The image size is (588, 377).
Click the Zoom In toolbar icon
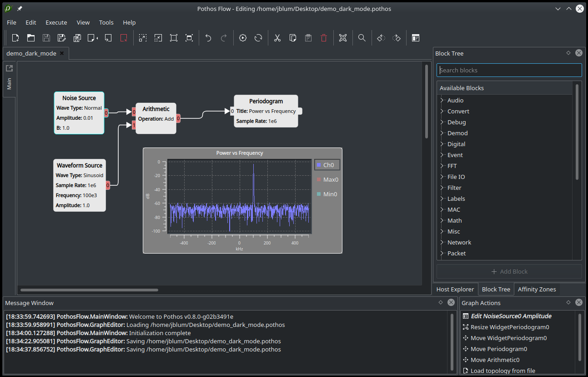[x=143, y=38]
